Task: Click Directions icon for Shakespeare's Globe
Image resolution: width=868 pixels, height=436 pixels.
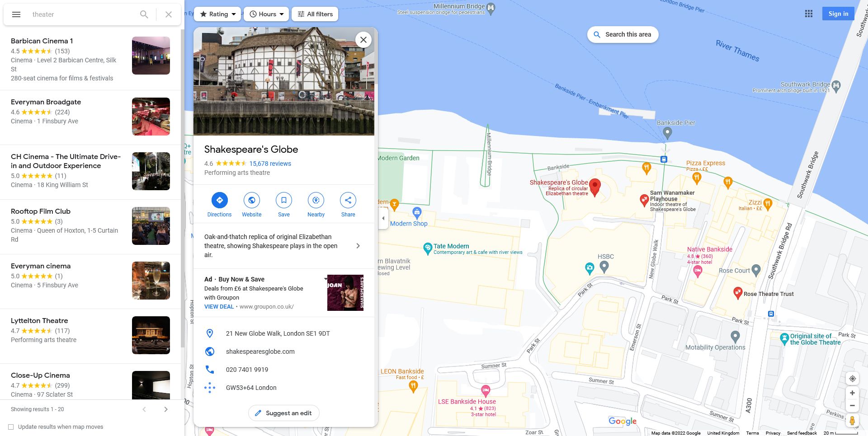Action: click(219, 200)
